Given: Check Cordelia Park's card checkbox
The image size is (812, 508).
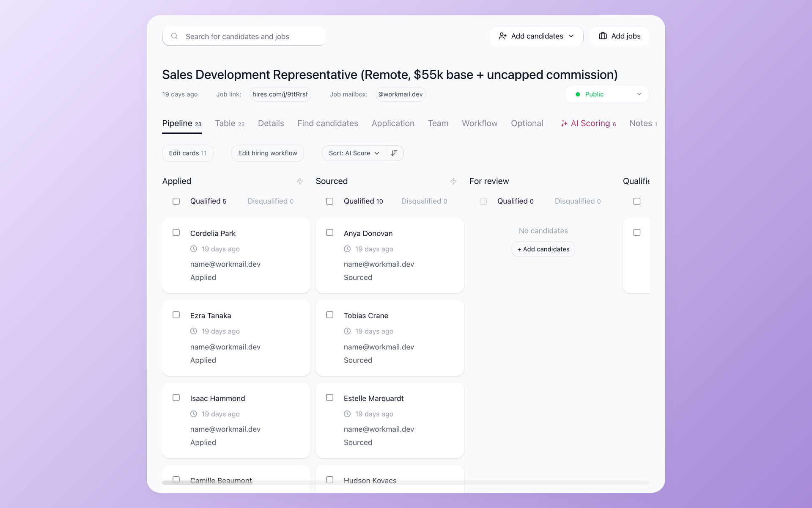Looking at the screenshot, I should pos(176,232).
